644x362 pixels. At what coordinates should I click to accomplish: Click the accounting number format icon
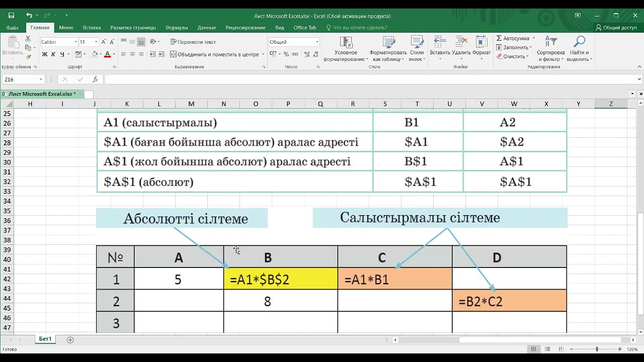273,54
